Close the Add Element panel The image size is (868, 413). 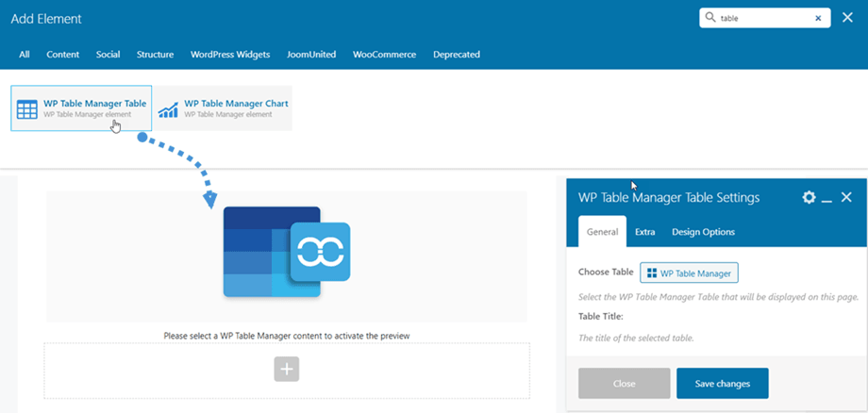[847, 18]
